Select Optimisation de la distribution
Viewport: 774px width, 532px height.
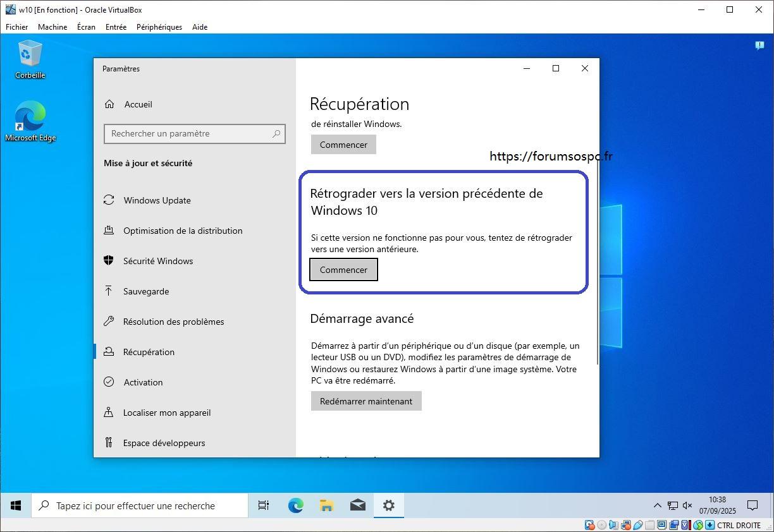pos(195,231)
